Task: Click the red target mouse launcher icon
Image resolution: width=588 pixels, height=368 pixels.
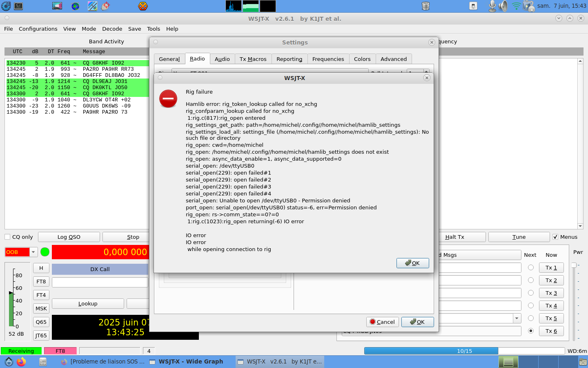Action: pos(106,6)
